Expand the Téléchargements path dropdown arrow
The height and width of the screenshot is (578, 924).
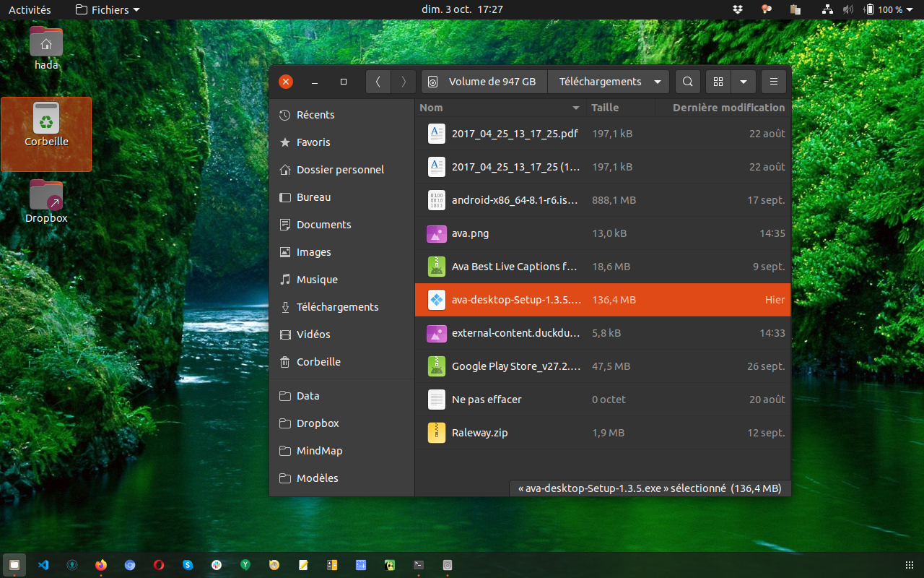(x=658, y=82)
